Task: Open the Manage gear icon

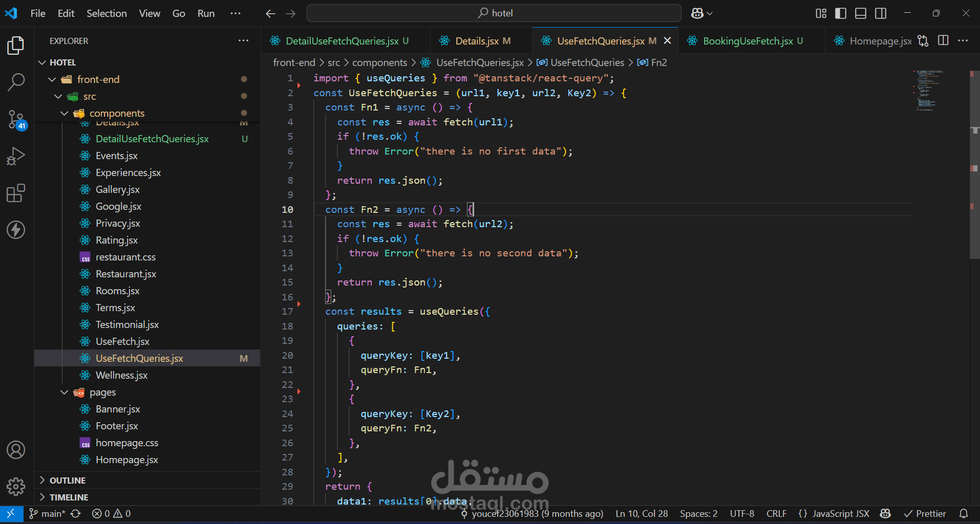Action: 16,487
